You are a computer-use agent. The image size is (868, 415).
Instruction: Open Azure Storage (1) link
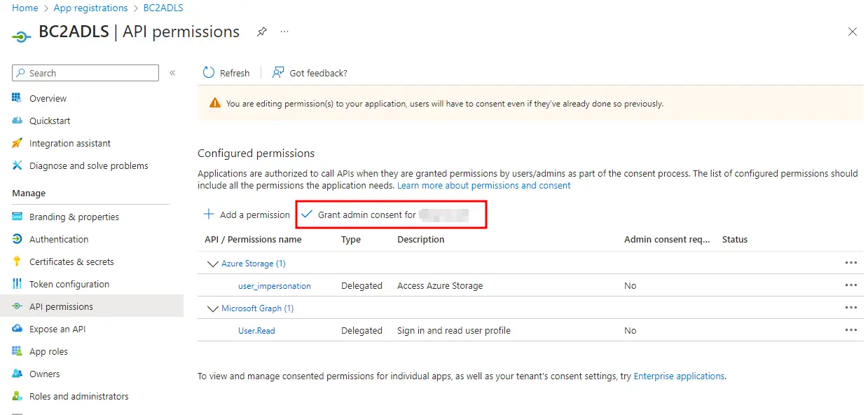pos(254,264)
